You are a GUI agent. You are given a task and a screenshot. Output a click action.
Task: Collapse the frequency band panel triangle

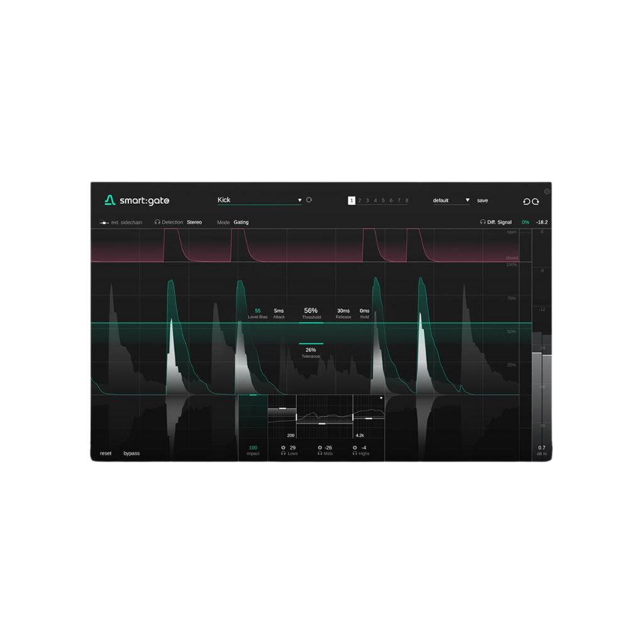coord(381,398)
